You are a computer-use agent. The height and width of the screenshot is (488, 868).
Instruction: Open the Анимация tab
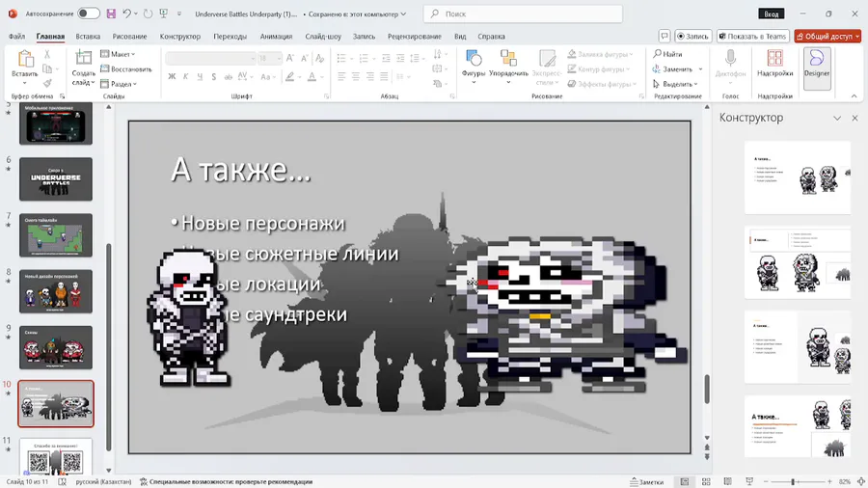tap(276, 36)
